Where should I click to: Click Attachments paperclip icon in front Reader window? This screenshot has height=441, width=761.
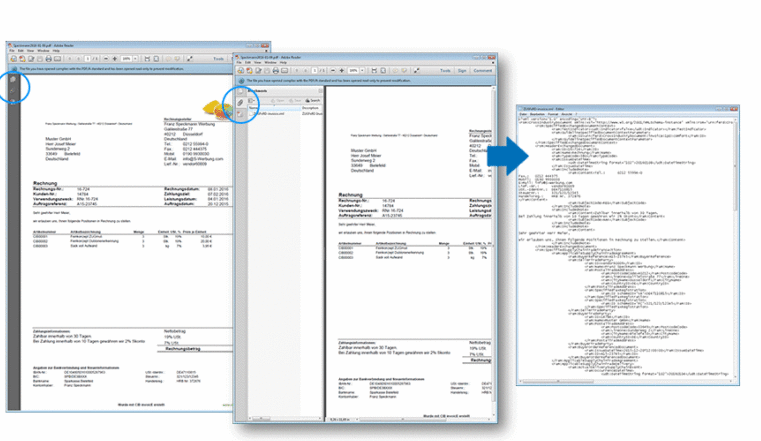pyautogui.click(x=240, y=103)
